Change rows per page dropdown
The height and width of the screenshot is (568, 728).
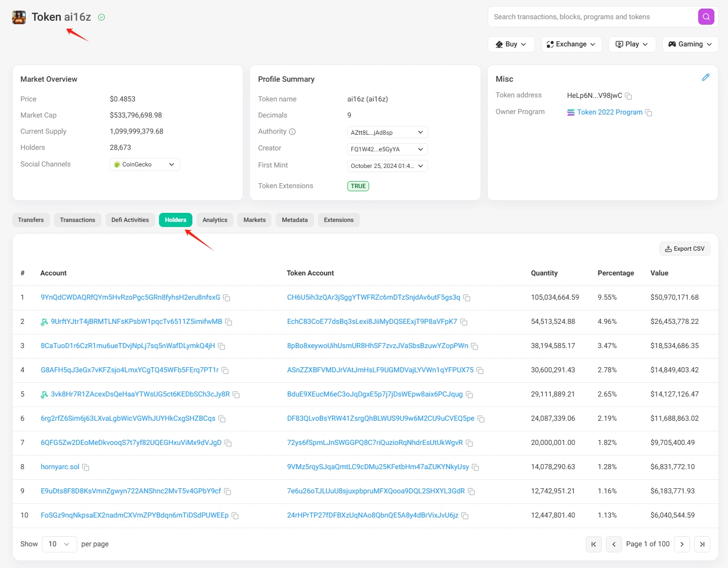click(59, 544)
